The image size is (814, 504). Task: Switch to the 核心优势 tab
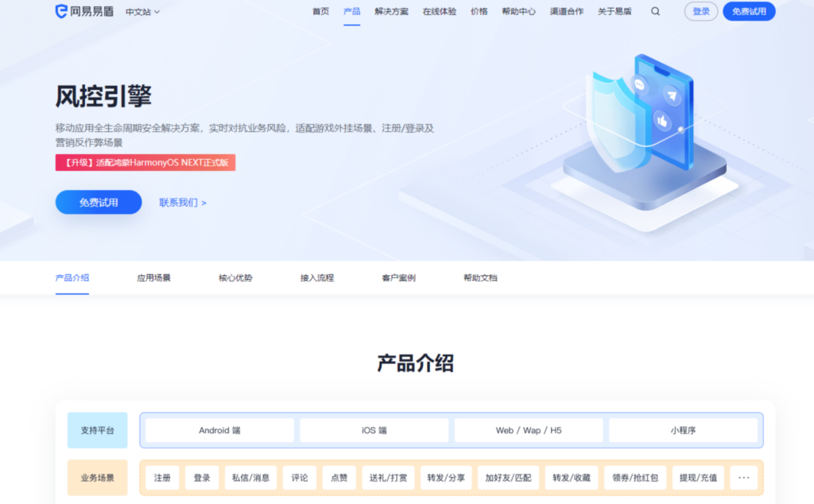(234, 278)
